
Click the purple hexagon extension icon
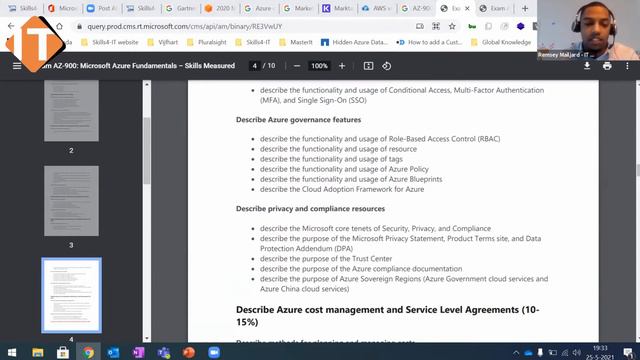click(x=520, y=27)
